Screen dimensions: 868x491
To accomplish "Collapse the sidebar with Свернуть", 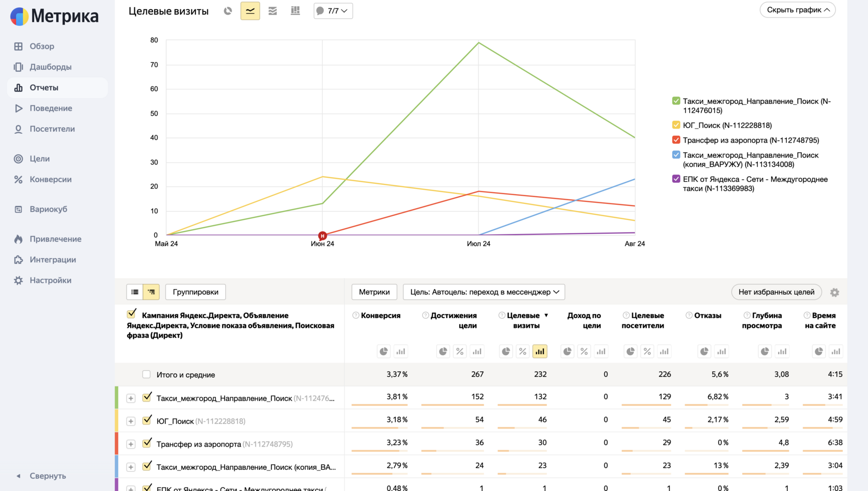I will click(41, 476).
